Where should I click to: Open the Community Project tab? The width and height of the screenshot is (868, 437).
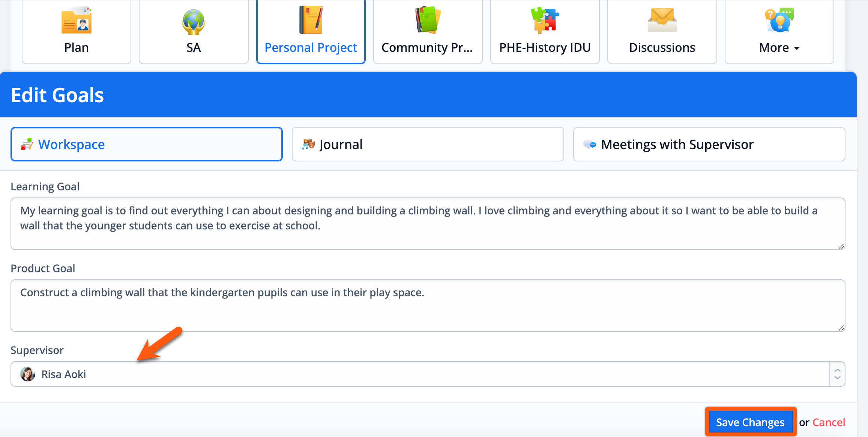(428, 32)
